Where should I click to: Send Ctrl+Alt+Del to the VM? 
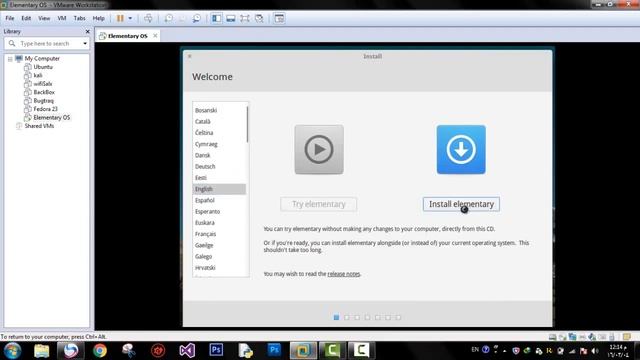point(148,18)
